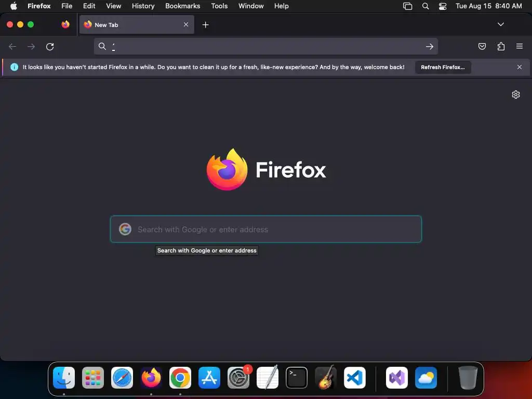This screenshot has height=399, width=532.
Task: Click the back navigation arrow
Action: (x=12, y=46)
